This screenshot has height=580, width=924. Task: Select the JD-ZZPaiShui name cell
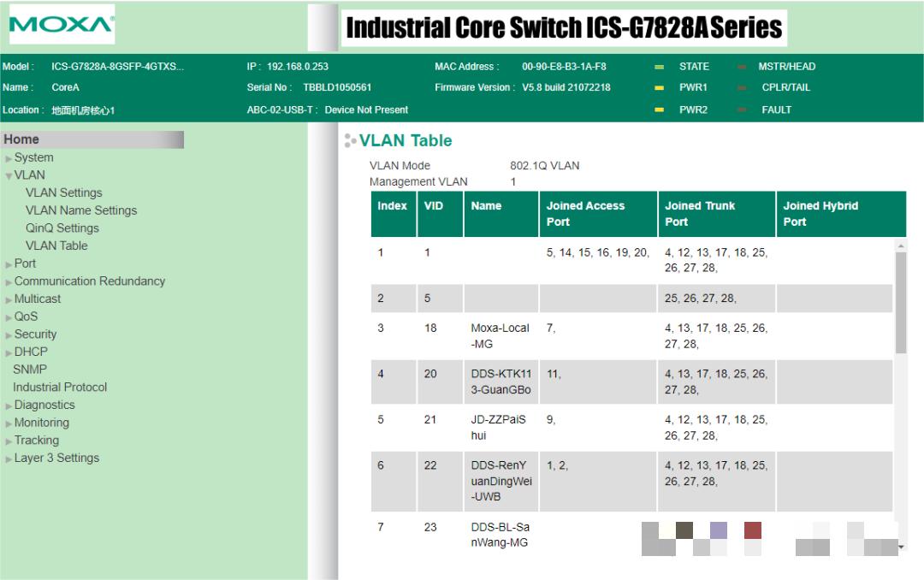coord(500,428)
